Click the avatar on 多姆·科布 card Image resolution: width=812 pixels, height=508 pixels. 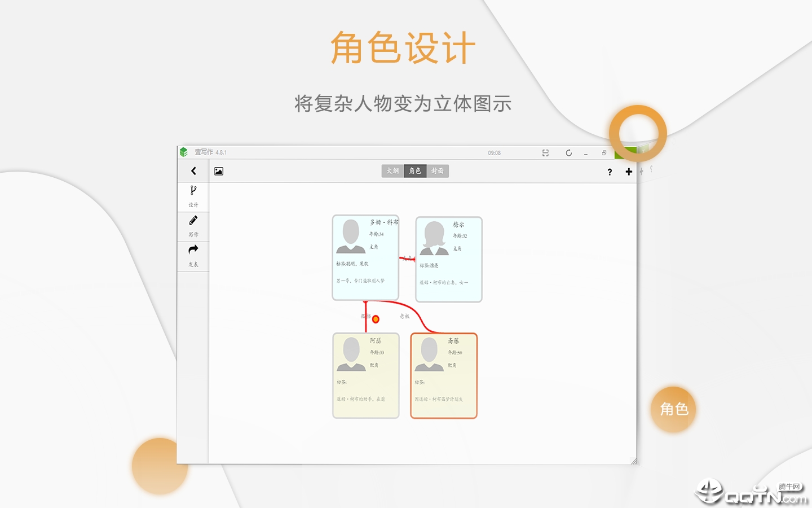click(x=351, y=236)
